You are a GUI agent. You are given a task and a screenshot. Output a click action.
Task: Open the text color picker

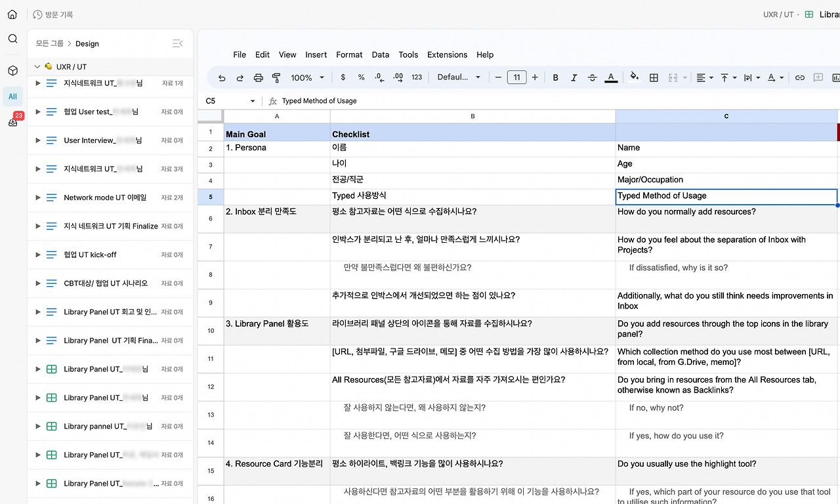coord(611,77)
